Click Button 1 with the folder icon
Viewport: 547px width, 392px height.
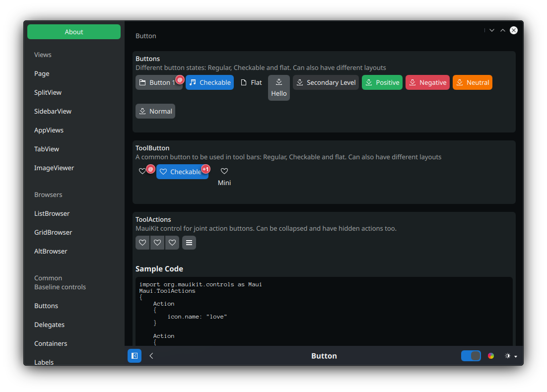pyautogui.click(x=159, y=83)
